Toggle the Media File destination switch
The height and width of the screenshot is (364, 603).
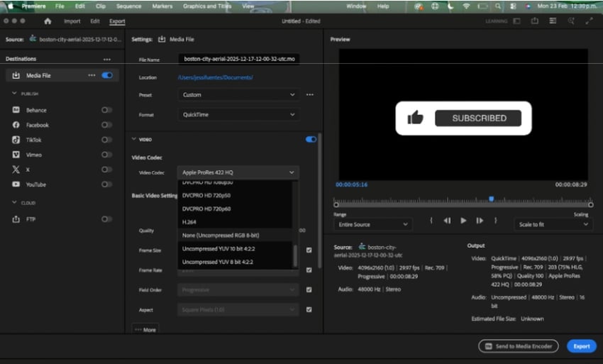[x=107, y=75]
